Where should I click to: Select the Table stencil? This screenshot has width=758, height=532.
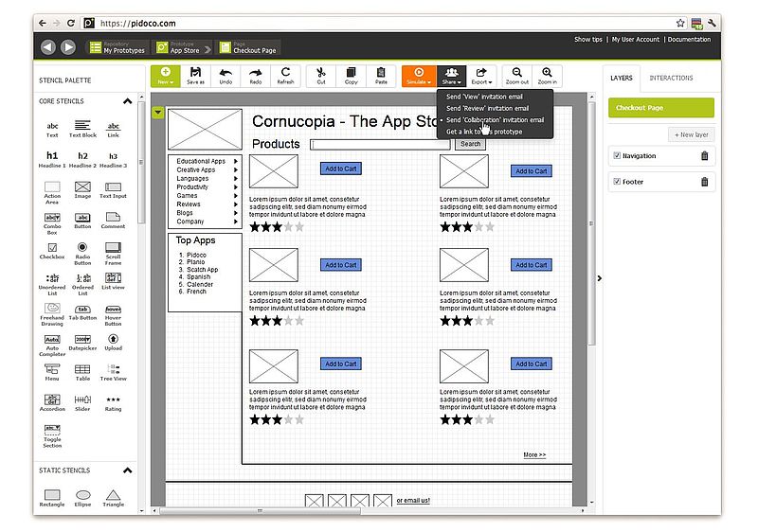click(82, 373)
